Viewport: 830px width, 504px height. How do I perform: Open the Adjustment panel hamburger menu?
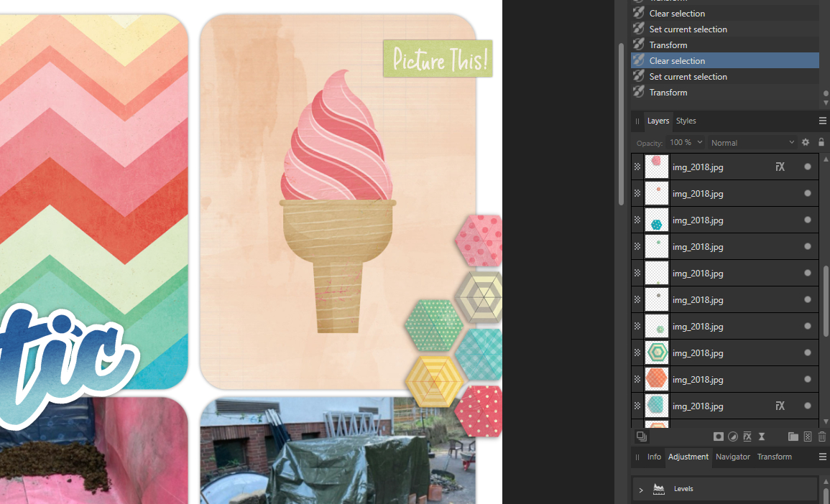point(823,457)
